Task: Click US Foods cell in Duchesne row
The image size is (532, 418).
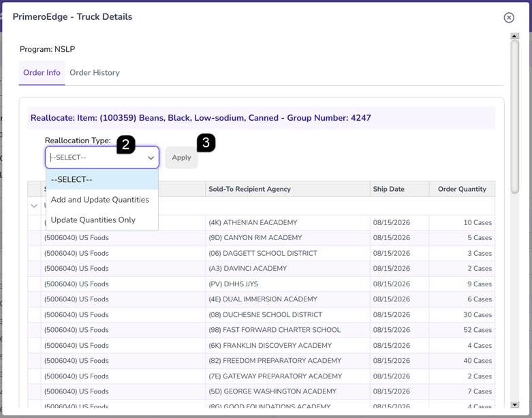Action: point(123,315)
